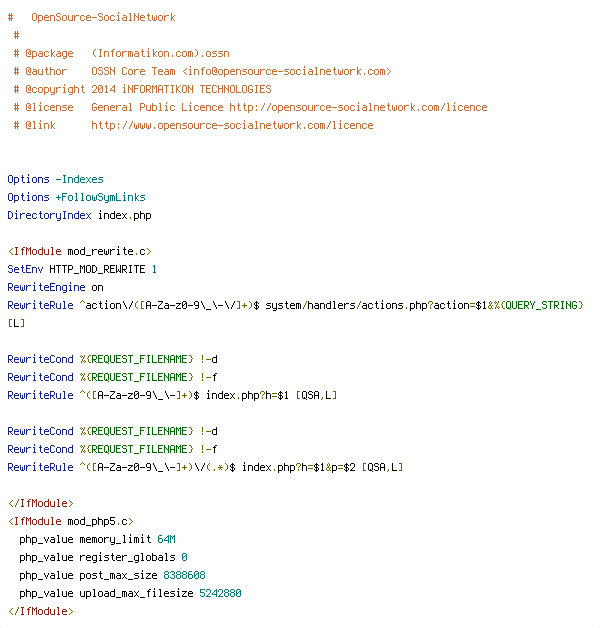Click the post_max_size value 8388608
600x628 pixels.
tap(184, 575)
